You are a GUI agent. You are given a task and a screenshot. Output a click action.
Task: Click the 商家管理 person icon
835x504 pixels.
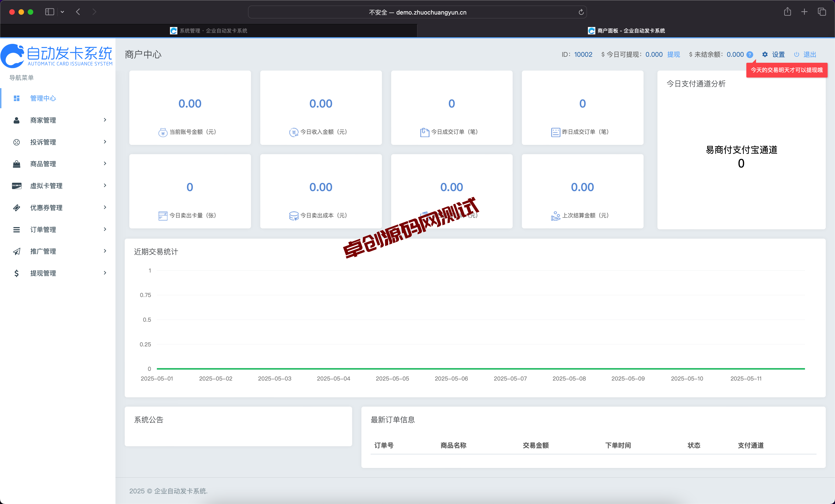[x=17, y=120]
